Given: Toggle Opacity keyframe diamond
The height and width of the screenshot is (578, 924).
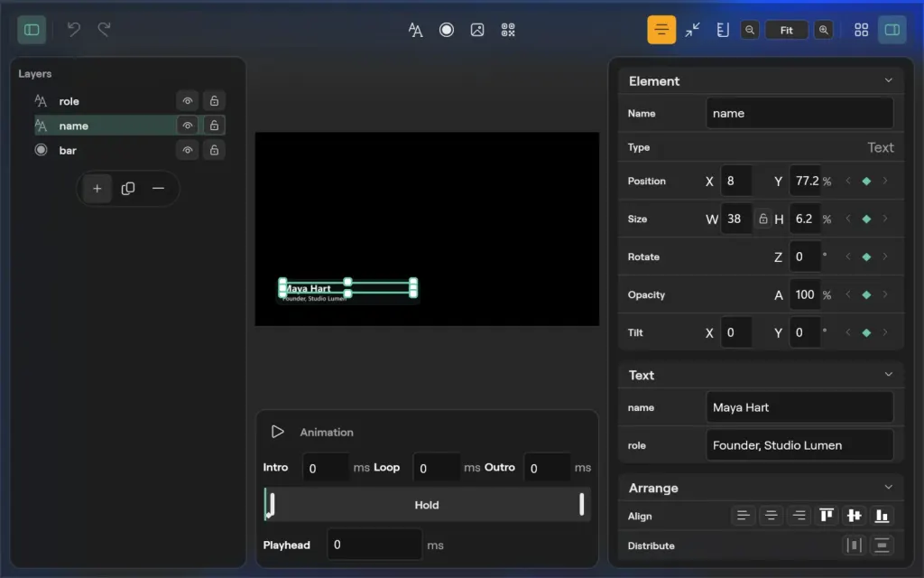Looking at the screenshot, I should coord(866,295).
